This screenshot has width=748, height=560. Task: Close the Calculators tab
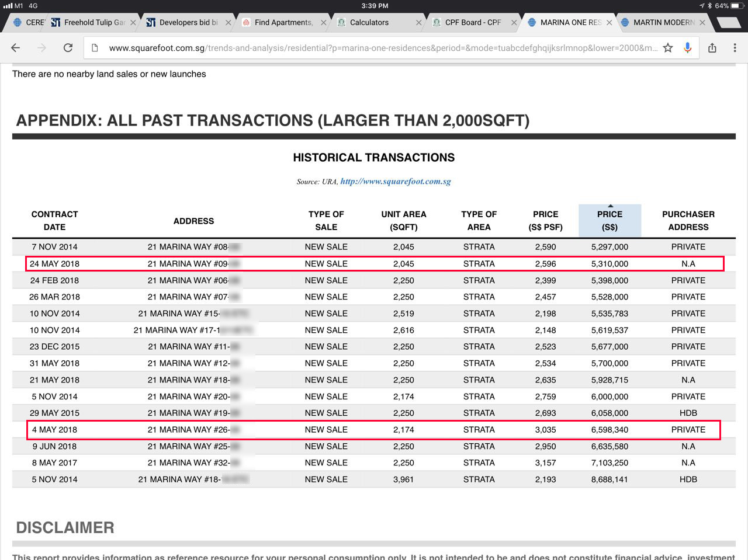click(x=418, y=23)
